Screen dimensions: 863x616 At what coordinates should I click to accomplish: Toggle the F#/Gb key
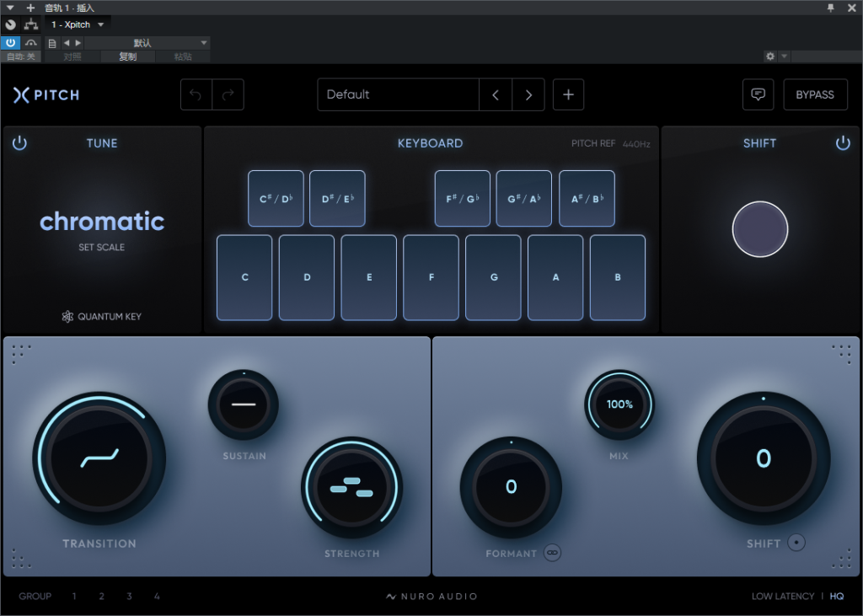pyautogui.click(x=463, y=199)
